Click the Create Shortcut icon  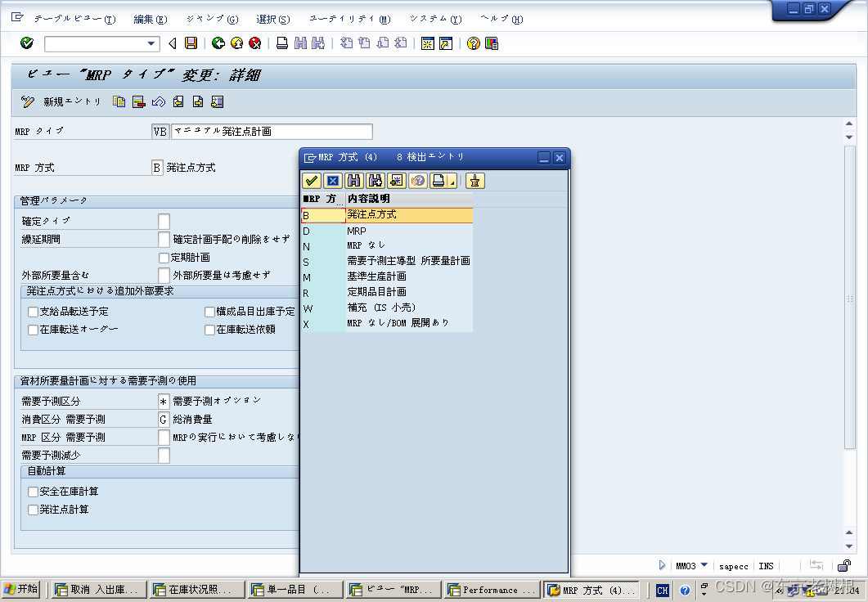446,43
